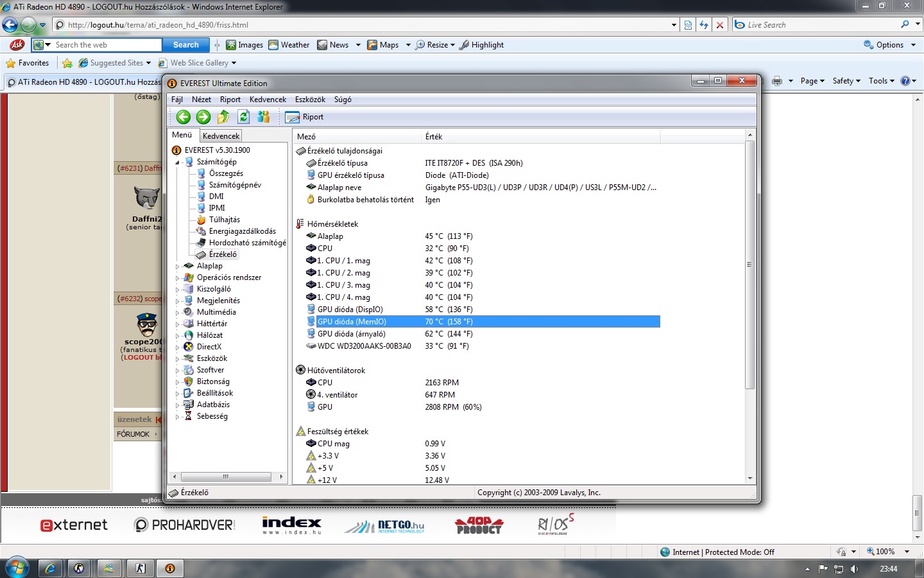The width and height of the screenshot is (924, 578).
Task: Click the vertical scrollbar of value list
Action: [x=749, y=265]
